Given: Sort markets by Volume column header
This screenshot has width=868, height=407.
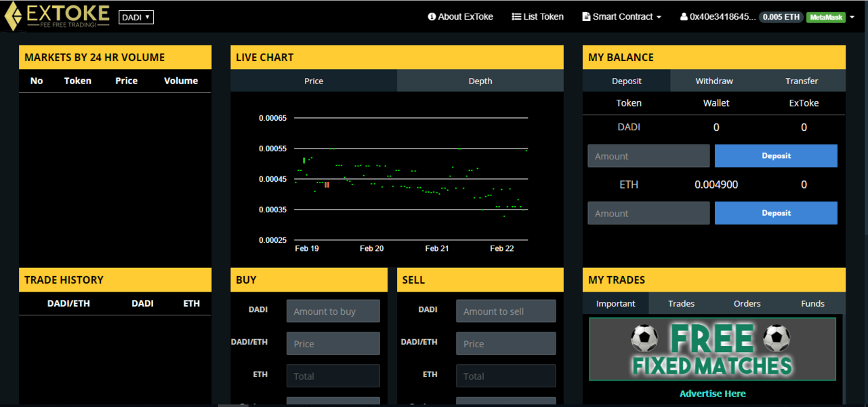Looking at the screenshot, I should coord(181,81).
